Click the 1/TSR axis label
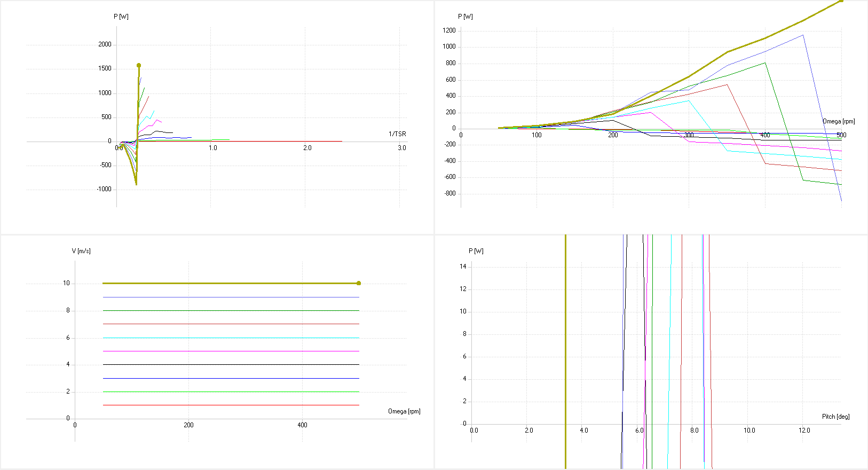This screenshot has width=868, height=470. click(x=397, y=134)
